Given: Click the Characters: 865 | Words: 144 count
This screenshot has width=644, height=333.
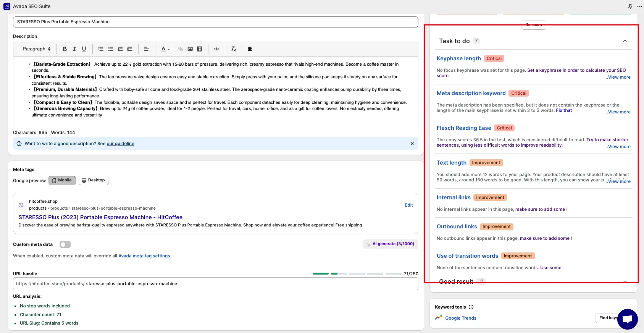Looking at the screenshot, I should (44, 133).
